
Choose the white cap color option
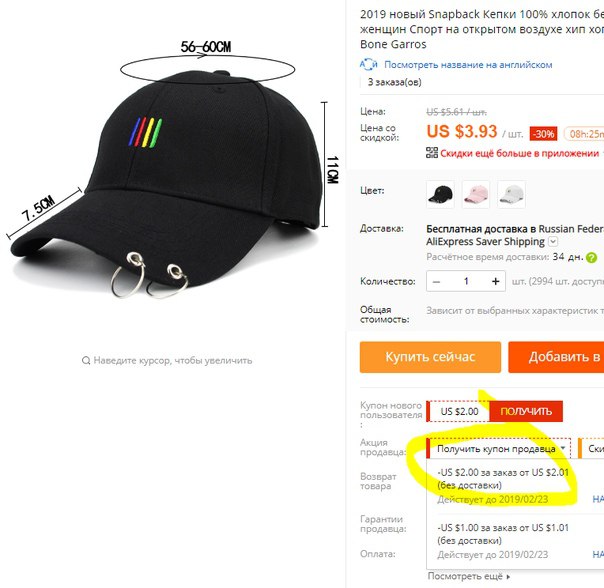(x=511, y=194)
